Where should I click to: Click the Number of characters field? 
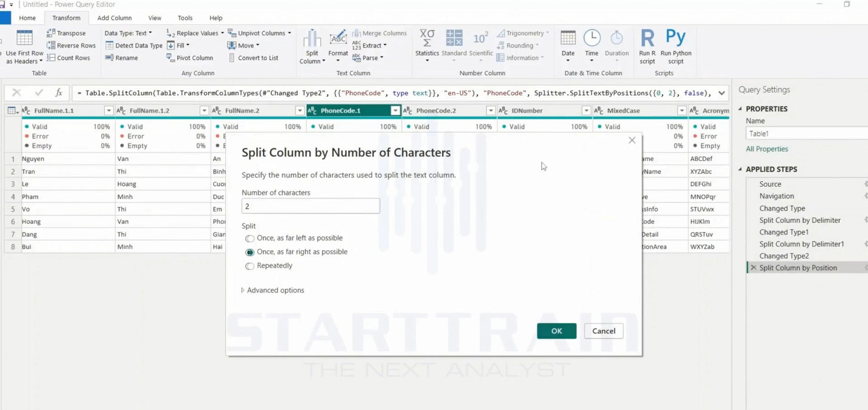click(x=310, y=206)
